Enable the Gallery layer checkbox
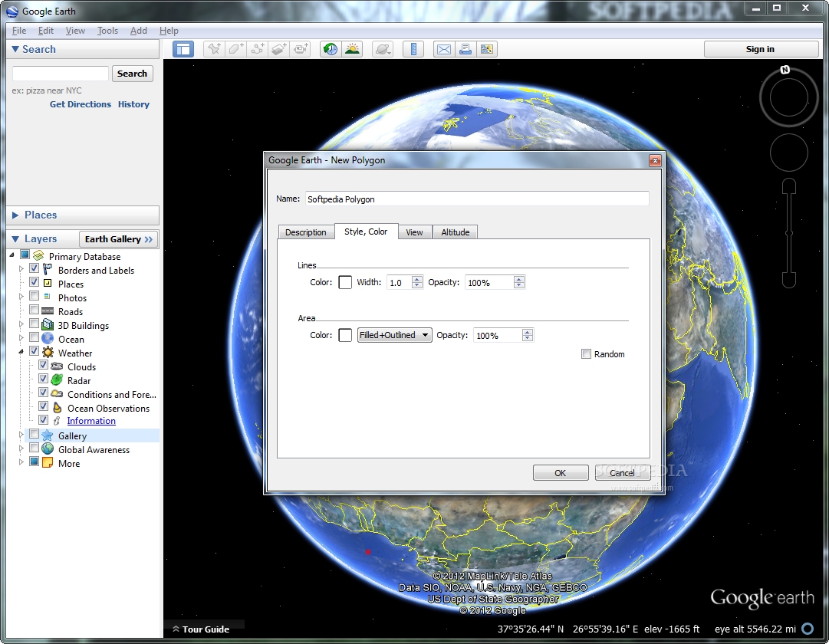Image resolution: width=829 pixels, height=644 pixels. [34, 434]
